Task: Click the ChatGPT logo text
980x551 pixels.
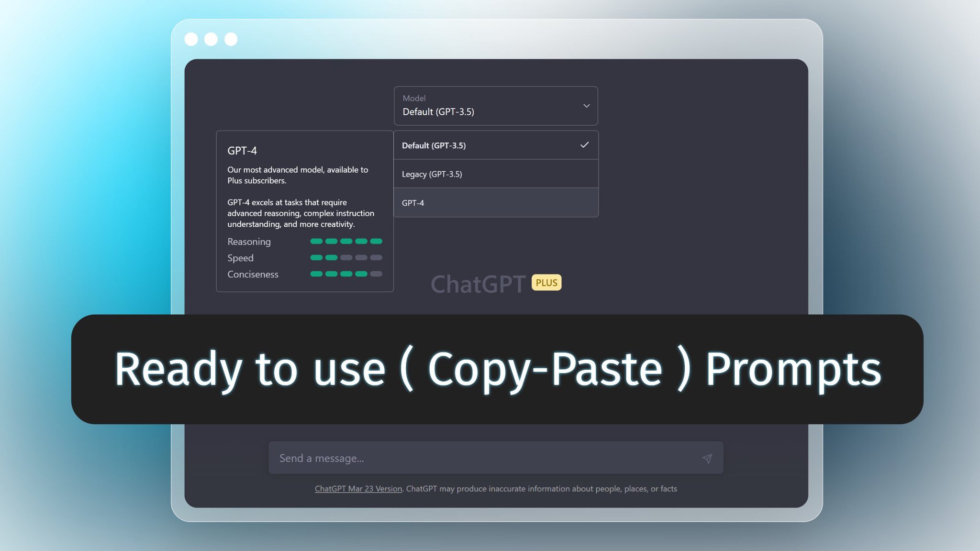Action: 478,284
